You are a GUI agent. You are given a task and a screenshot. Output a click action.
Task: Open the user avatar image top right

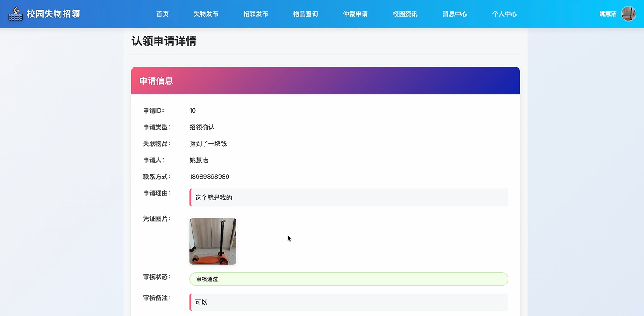tap(629, 14)
